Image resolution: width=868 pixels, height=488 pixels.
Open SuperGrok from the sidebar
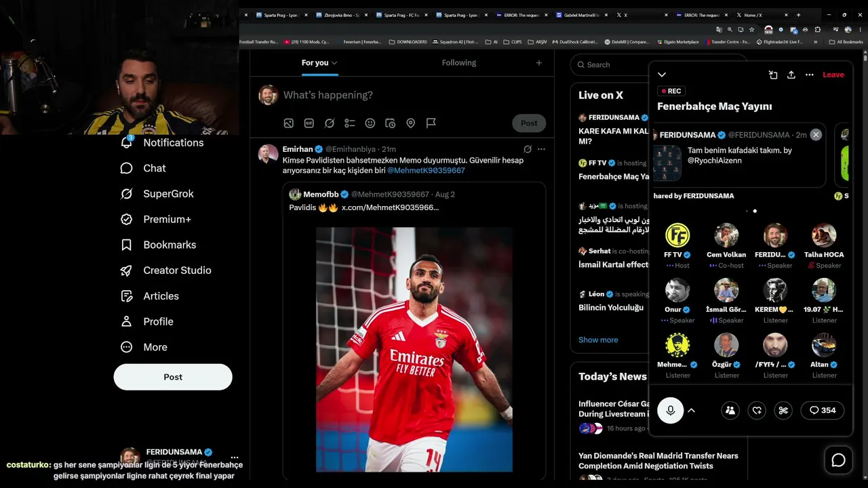click(157, 194)
